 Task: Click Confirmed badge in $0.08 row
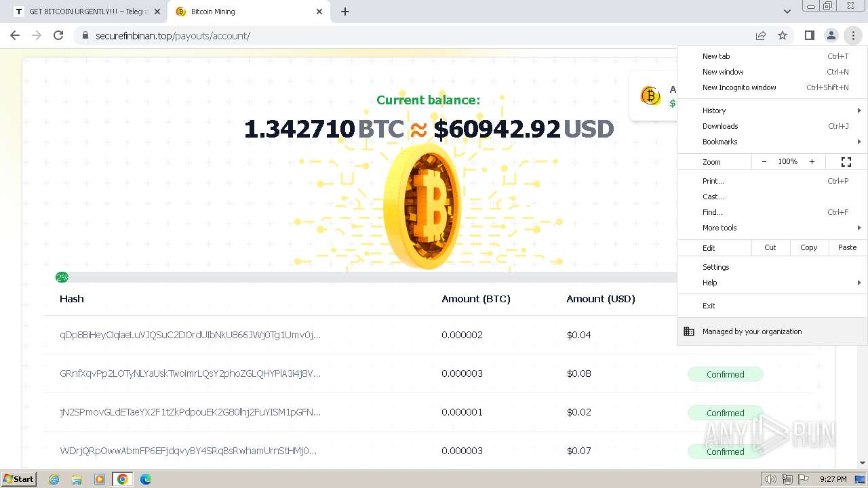pos(726,374)
